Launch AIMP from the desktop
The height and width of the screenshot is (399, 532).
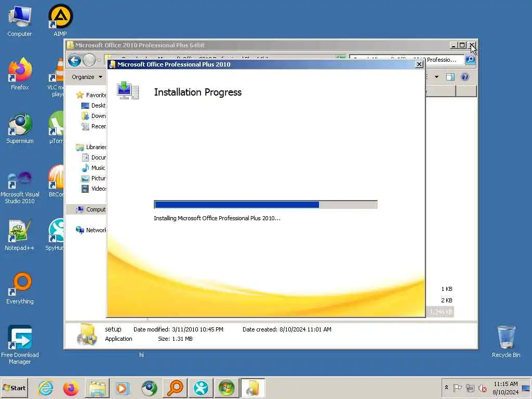60,20
